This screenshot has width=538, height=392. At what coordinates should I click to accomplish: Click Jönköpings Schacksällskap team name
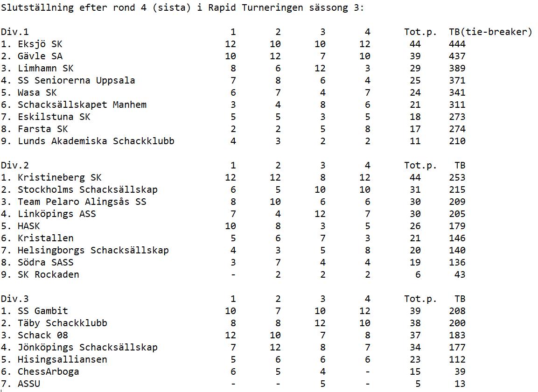(x=87, y=347)
